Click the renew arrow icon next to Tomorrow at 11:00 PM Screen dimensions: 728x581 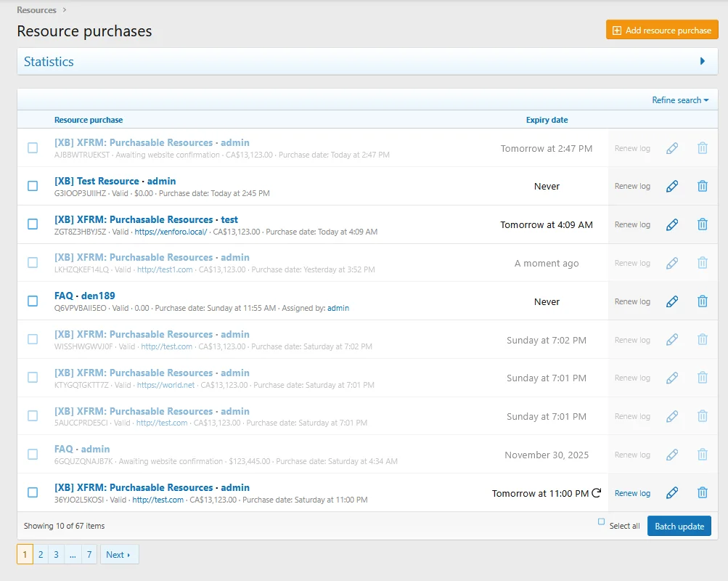click(x=596, y=492)
